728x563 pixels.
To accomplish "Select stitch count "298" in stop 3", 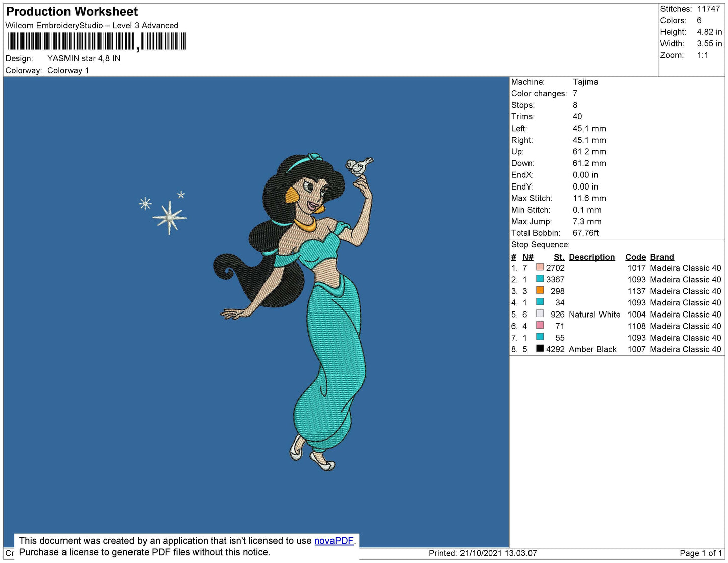I will click(x=558, y=291).
